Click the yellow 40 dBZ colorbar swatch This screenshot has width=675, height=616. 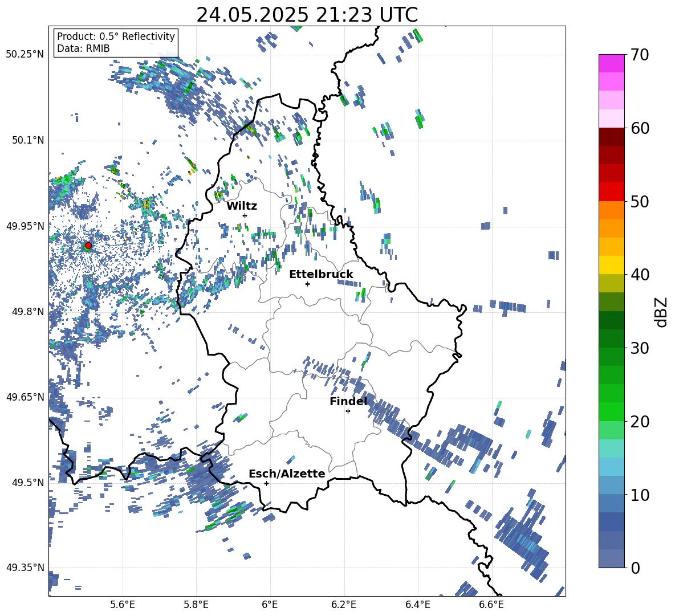(x=612, y=265)
